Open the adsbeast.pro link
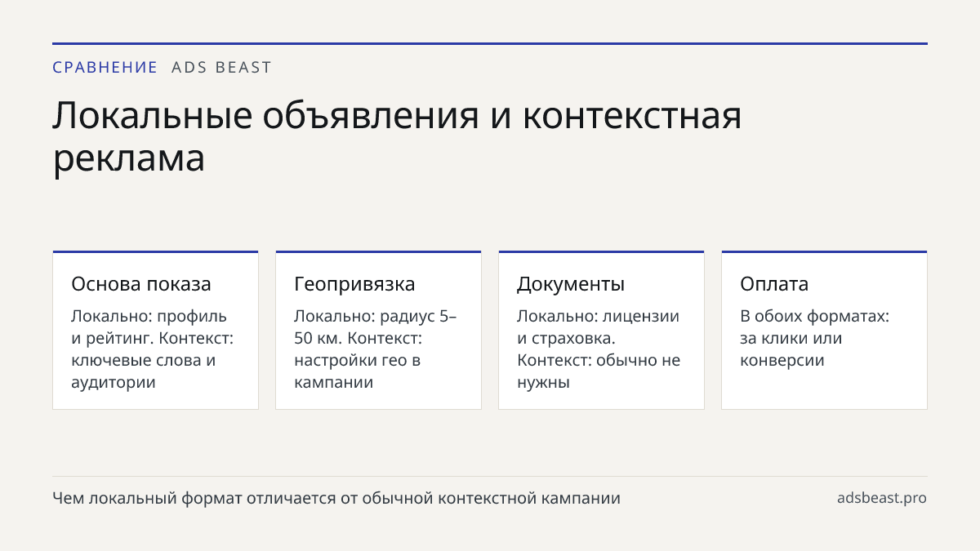This screenshot has height=551, width=980. (x=882, y=498)
